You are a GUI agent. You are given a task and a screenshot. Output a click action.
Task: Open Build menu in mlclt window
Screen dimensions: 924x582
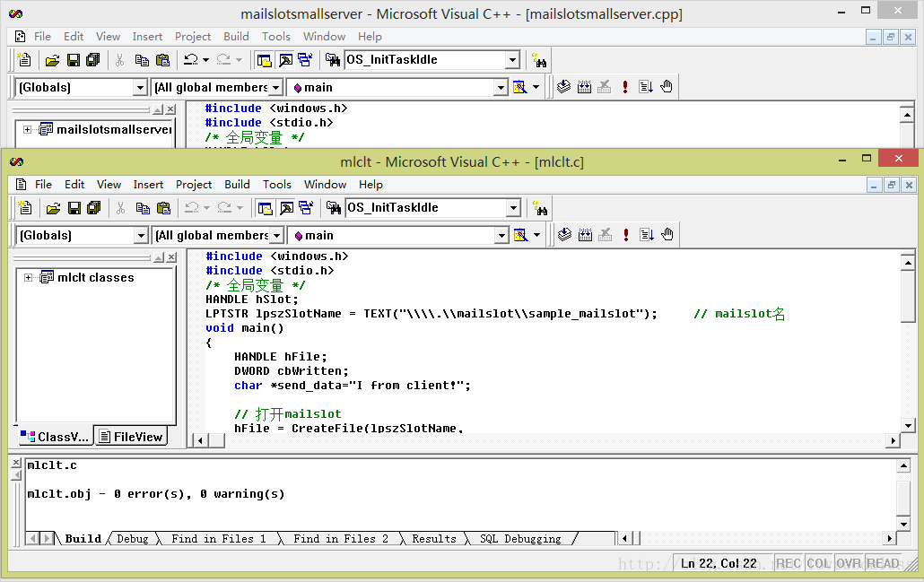point(237,185)
